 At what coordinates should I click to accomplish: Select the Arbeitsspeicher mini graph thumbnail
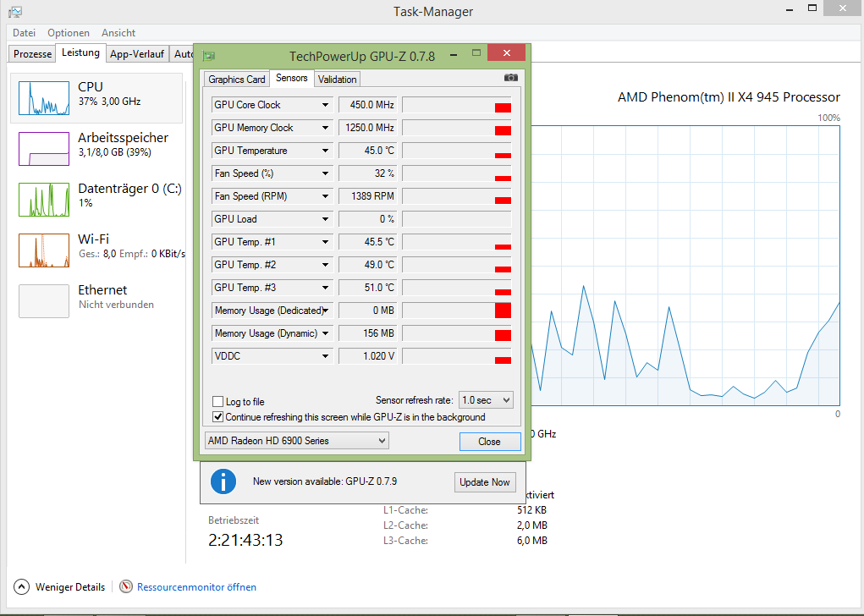click(x=44, y=149)
